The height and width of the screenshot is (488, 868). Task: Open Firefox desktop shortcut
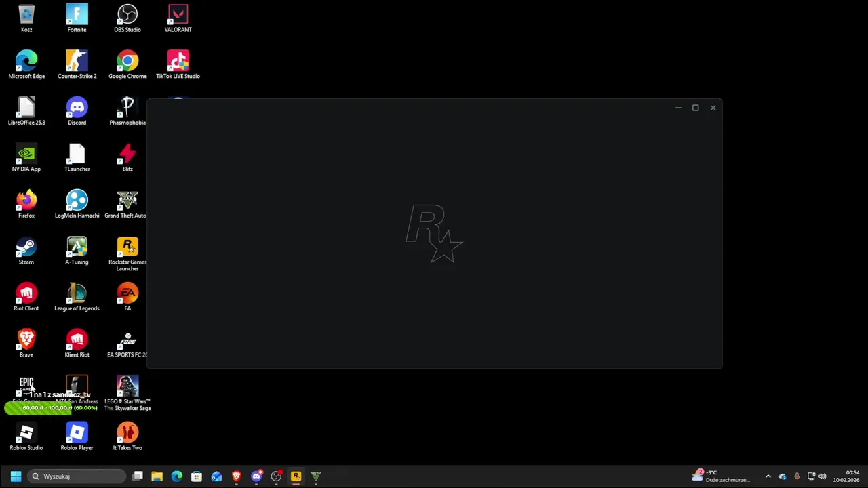pos(26,204)
